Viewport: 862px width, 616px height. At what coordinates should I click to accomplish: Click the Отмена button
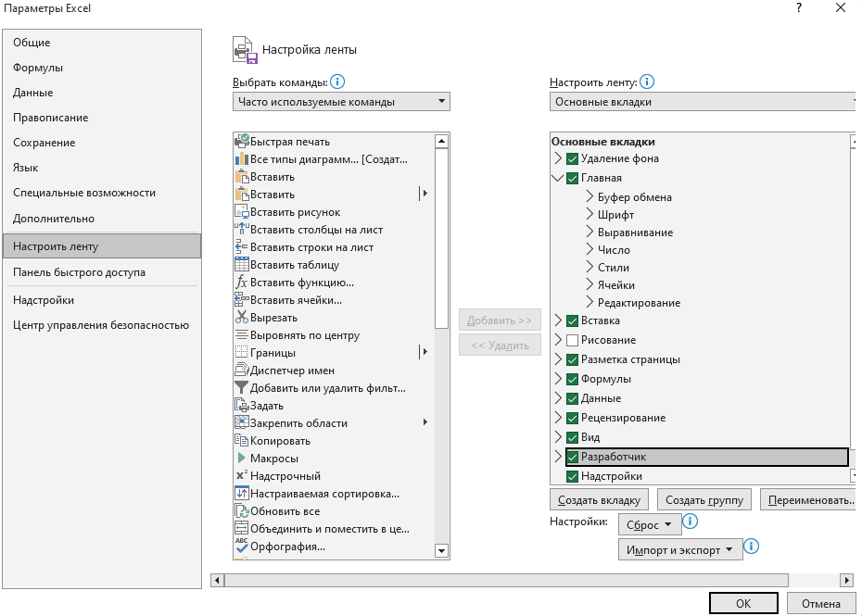[x=821, y=603]
